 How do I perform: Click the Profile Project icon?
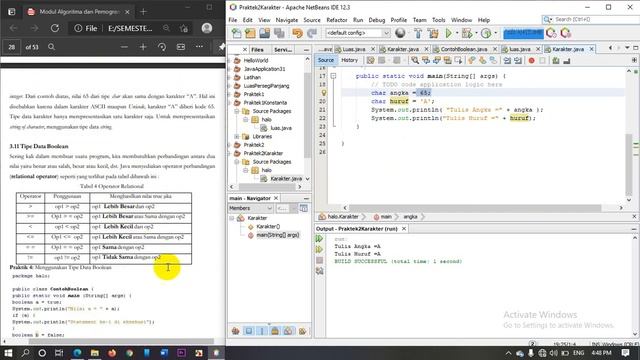tap(486, 33)
